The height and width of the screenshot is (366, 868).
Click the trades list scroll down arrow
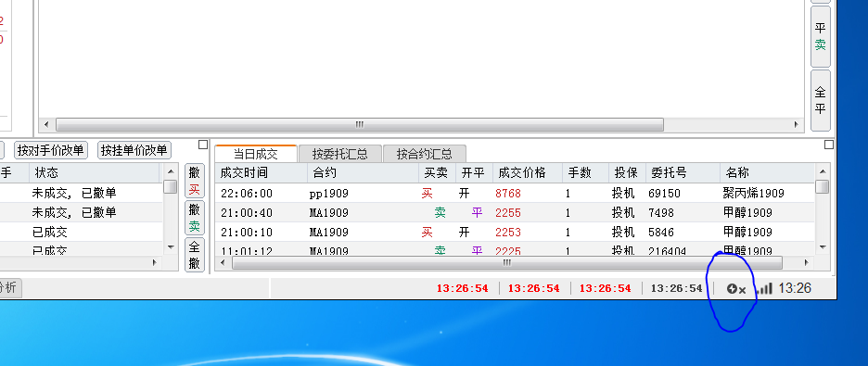[x=823, y=247]
